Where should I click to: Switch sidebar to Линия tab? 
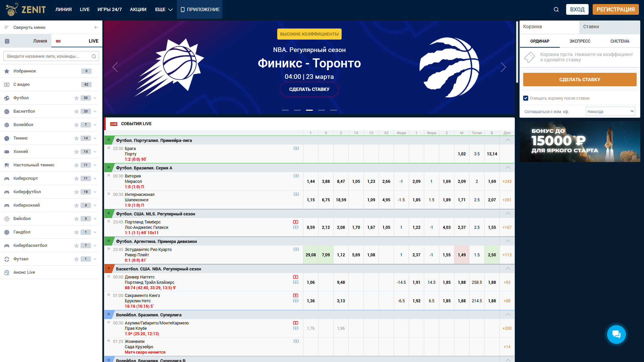[26, 41]
